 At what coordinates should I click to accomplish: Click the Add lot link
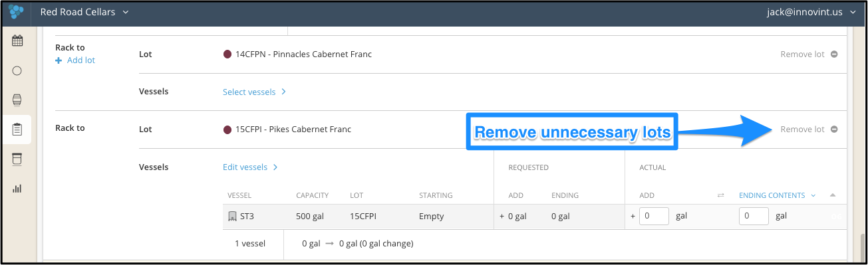click(x=75, y=60)
